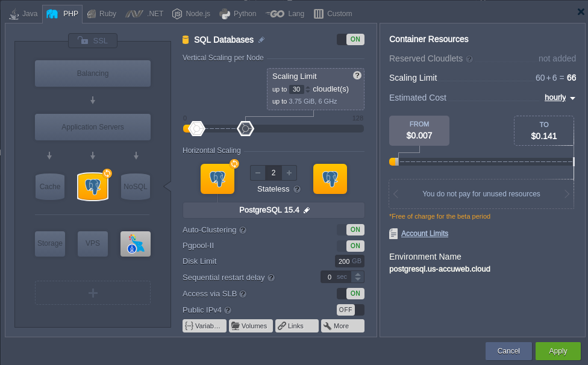Open the Account Limits link

click(x=424, y=234)
